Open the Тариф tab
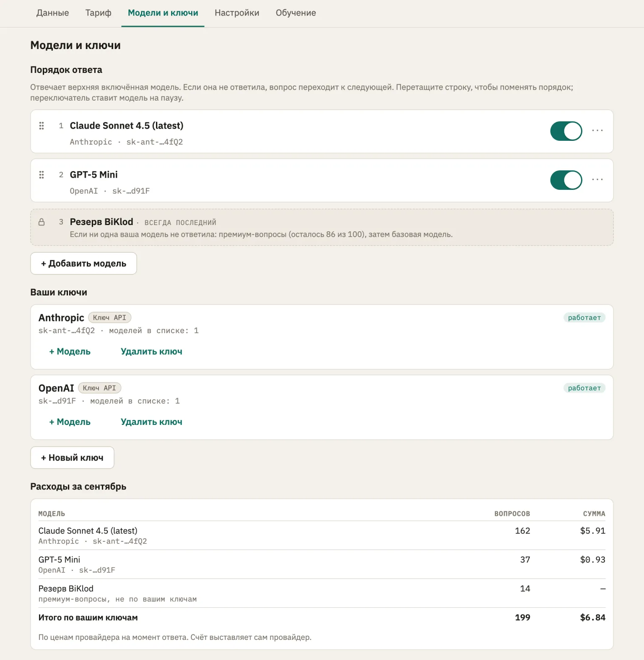 99,13
